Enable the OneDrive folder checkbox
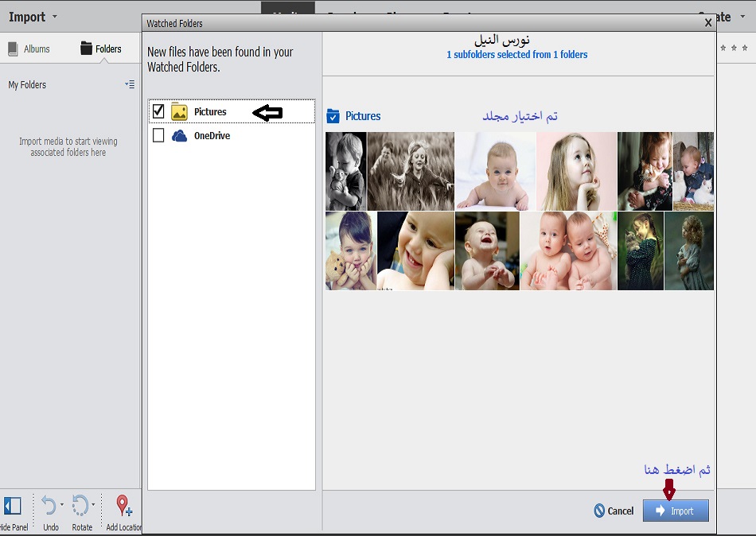Image resolution: width=756 pixels, height=536 pixels. point(158,136)
